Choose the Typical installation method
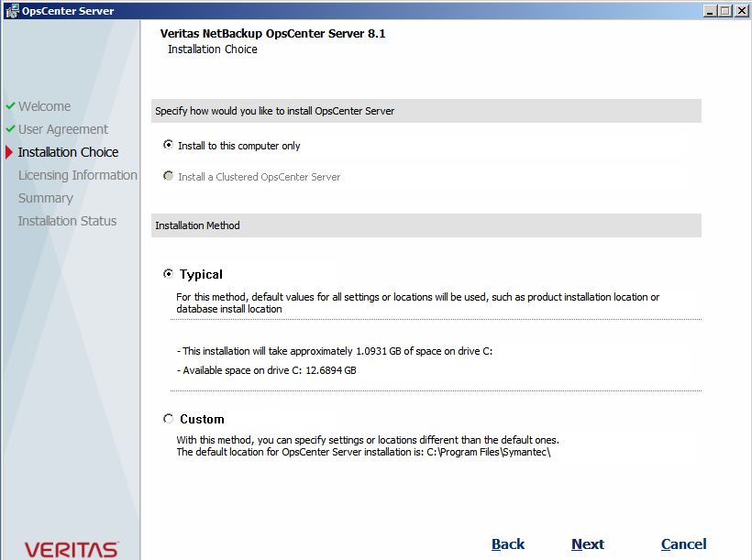752x560 pixels. click(x=168, y=273)
